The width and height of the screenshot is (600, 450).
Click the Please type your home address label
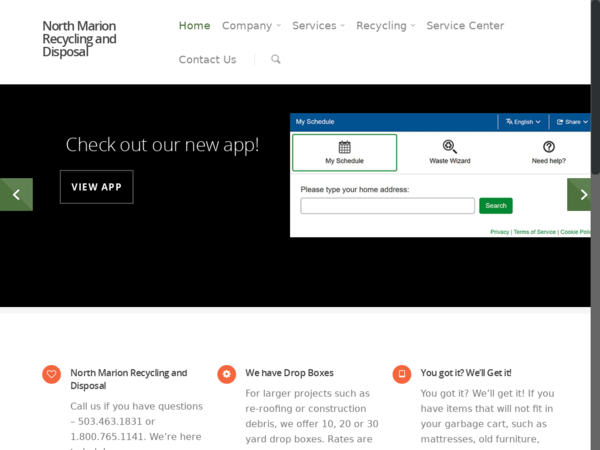pos(355,189)
